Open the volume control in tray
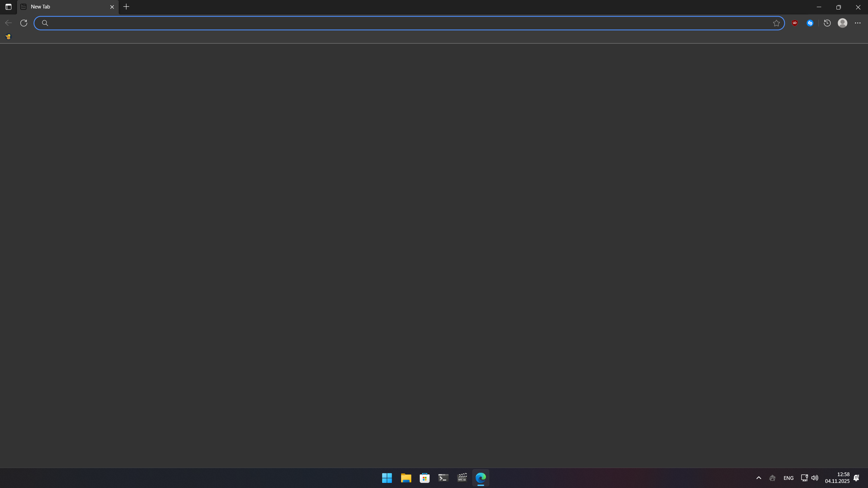This screenshot has height=488, width=868. 815,478
